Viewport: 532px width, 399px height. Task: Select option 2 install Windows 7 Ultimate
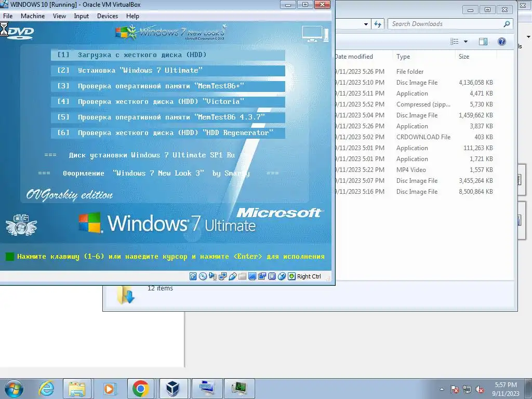pos(168,71)
